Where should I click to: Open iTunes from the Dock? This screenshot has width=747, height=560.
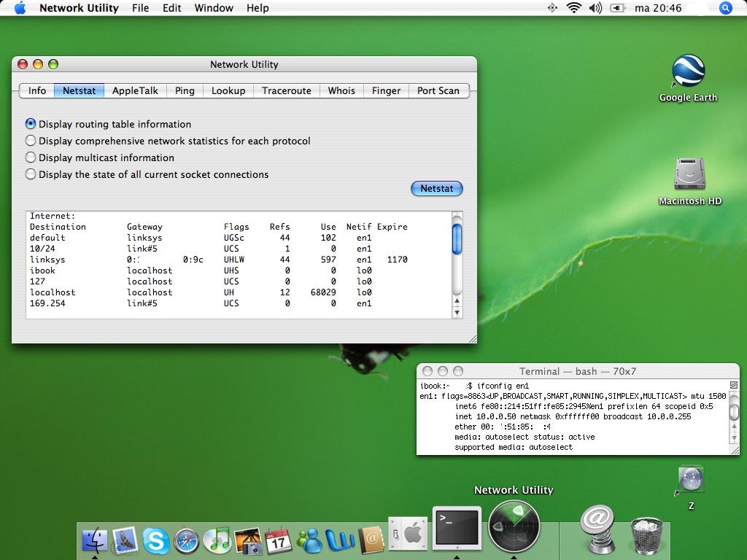click(217, 541)
